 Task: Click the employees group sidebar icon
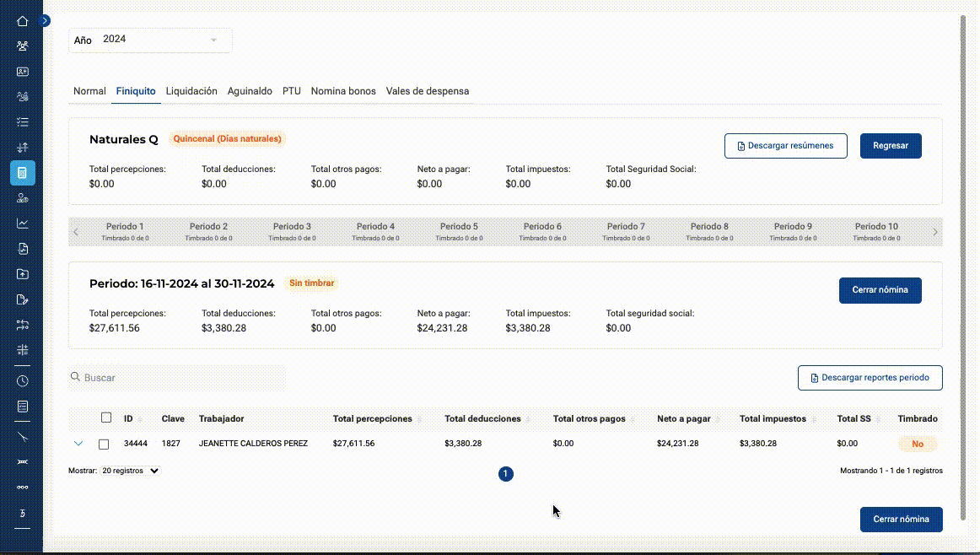[x=23, y=46]
